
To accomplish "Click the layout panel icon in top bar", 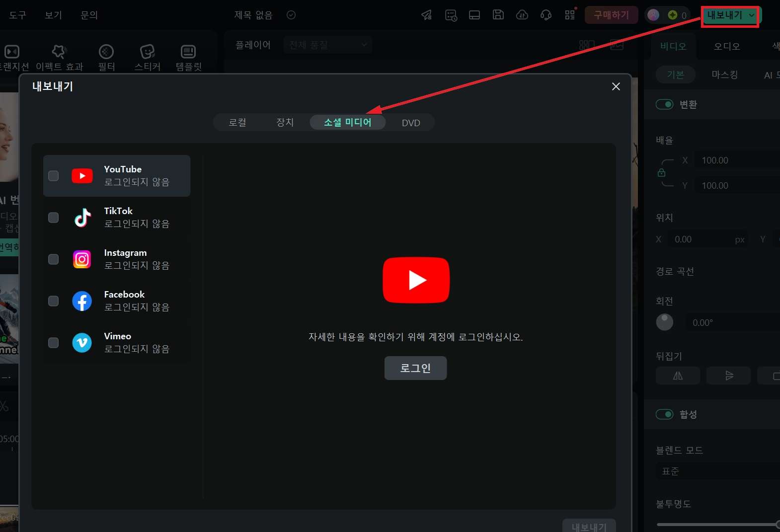I will coord(474,15).
